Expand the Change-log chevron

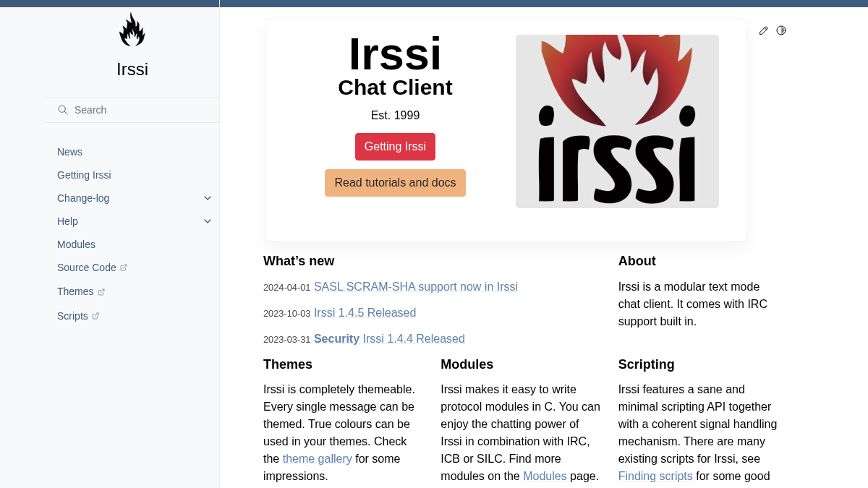208,198
